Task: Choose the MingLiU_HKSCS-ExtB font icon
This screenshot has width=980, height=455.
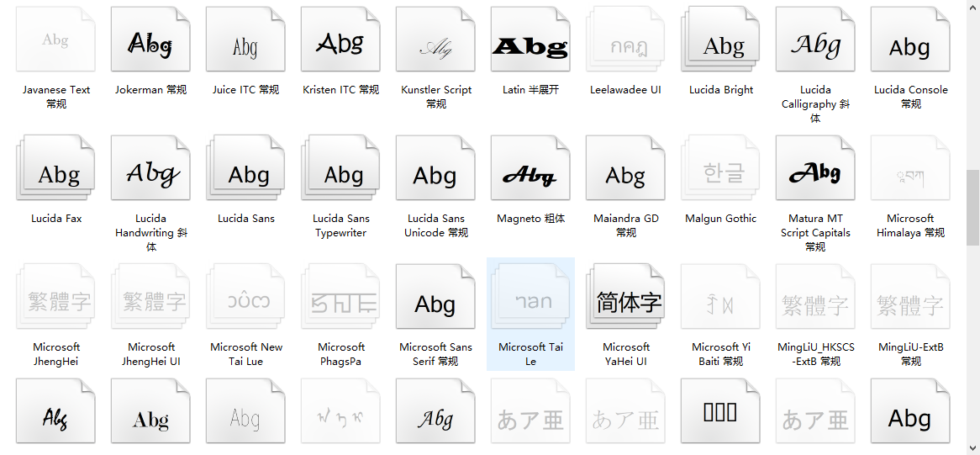Action: pos(815,297)
